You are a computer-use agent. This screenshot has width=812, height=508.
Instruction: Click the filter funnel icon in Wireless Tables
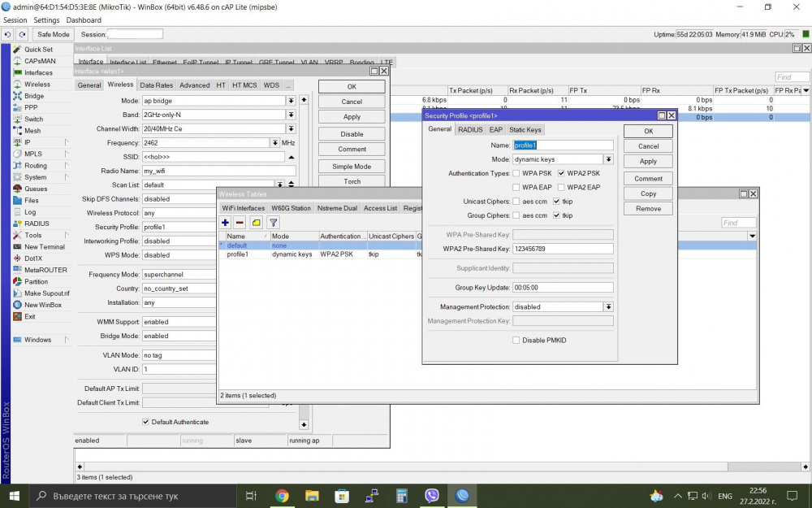click(274, 223)
